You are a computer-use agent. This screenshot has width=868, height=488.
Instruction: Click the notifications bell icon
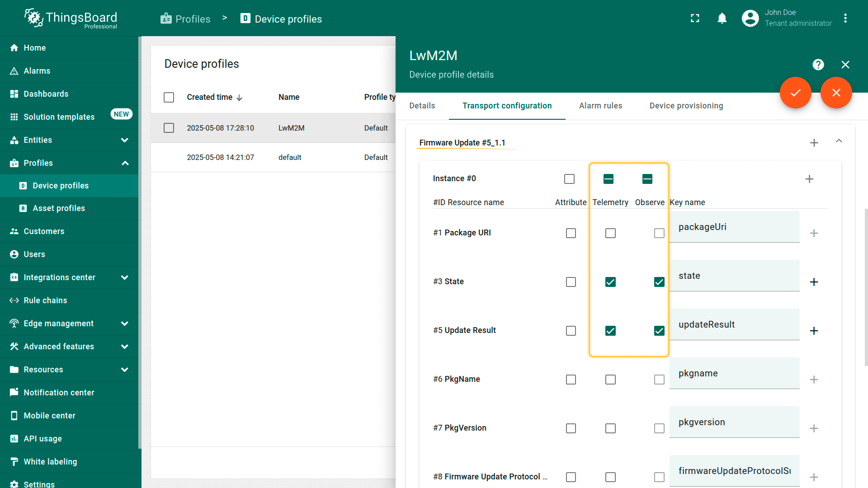(x=722, y=19)
